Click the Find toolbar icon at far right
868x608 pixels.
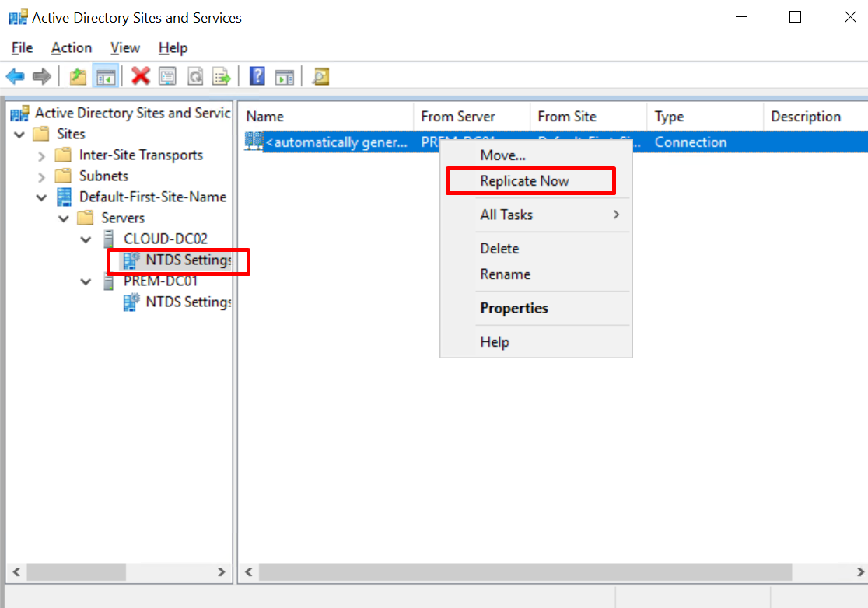point(320,75)
